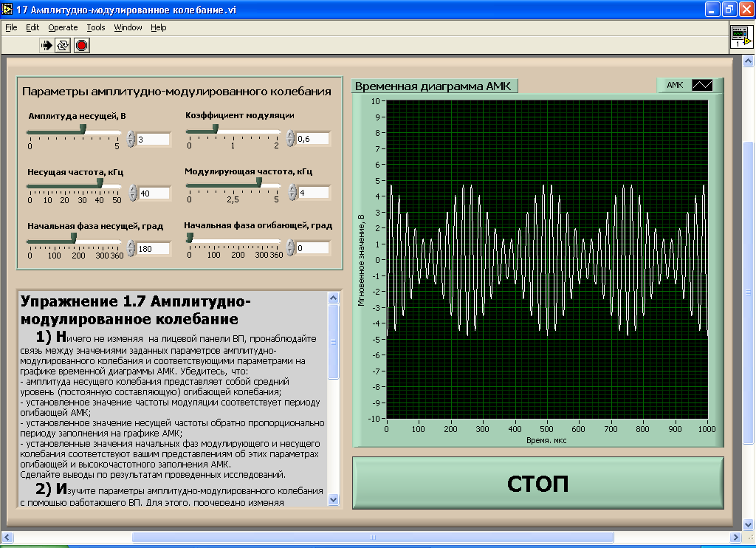Viewport: 756px width, 548px height.
Task: Click the Run Continuously toolbar icon
Action: [63, 45]
